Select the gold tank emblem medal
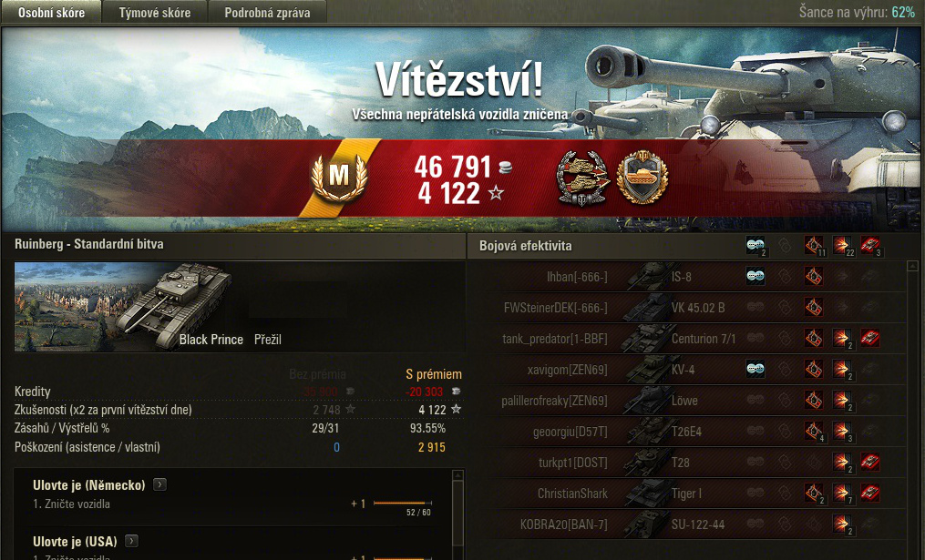925x560 pixels. point(642,178)
